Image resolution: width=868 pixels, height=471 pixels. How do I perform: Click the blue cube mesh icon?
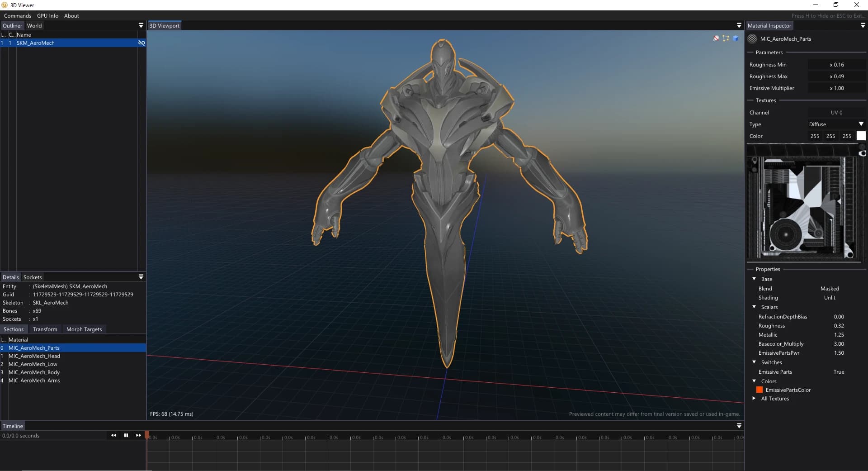click(736, 38)
